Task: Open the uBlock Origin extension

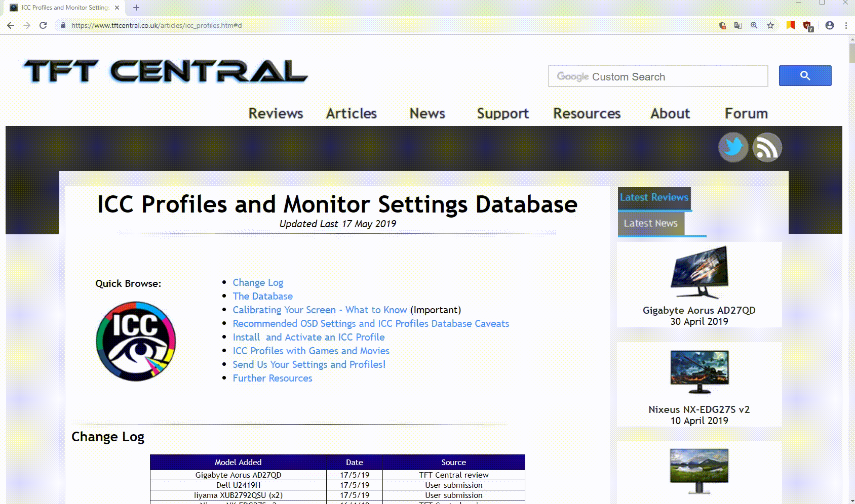Action: pos(808,26)
